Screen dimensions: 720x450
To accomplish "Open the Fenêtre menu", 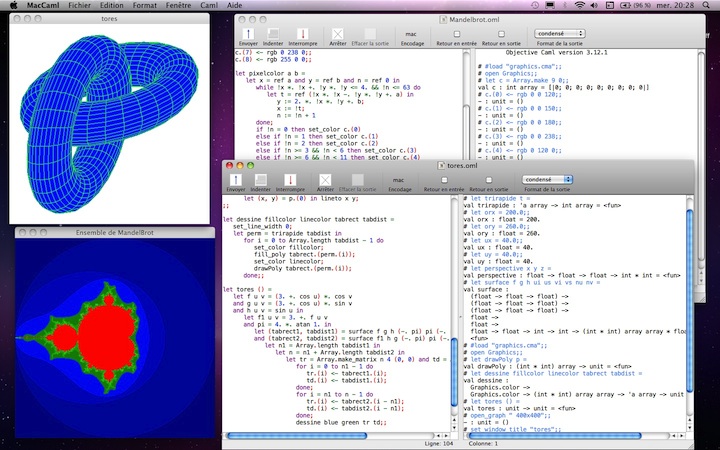I will point(178,6).
